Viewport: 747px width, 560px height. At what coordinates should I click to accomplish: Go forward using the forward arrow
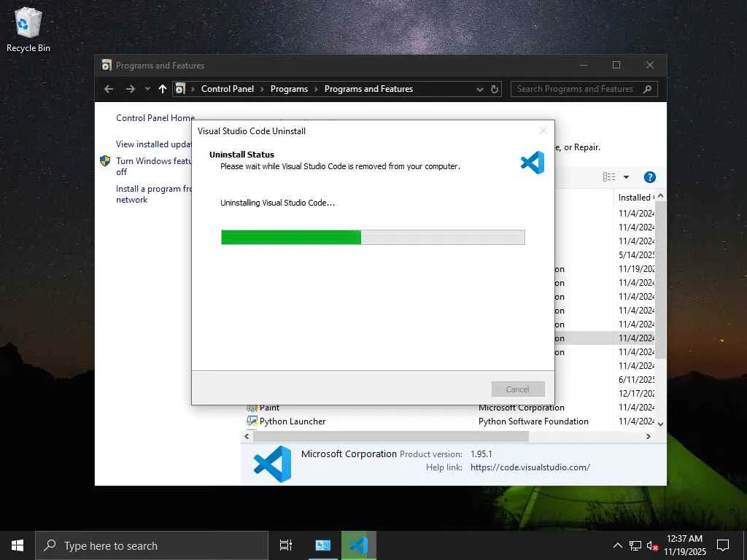coord(130,89)
